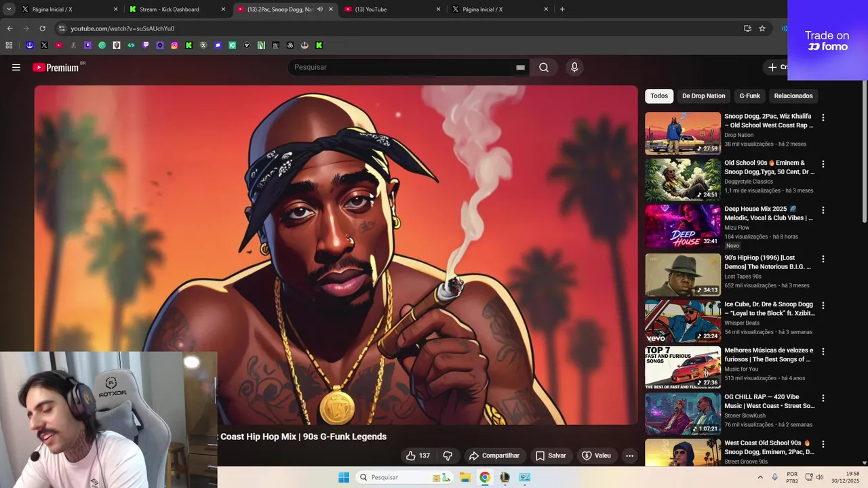The image size is (868, 488).
Task: Open OG CHILL RAP 420 Vibe video title
Action: (769, 401)
